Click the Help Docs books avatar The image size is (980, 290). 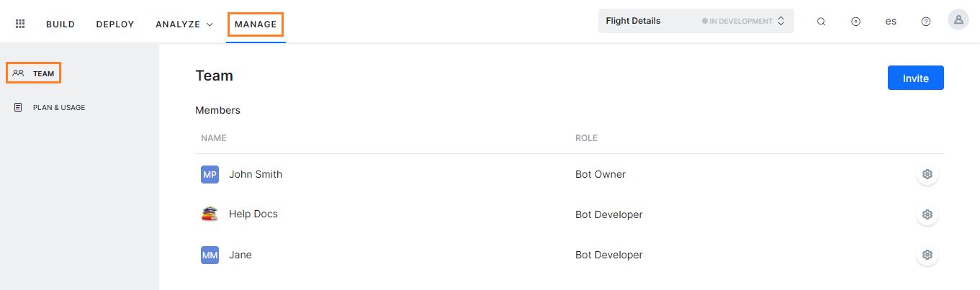210,214
